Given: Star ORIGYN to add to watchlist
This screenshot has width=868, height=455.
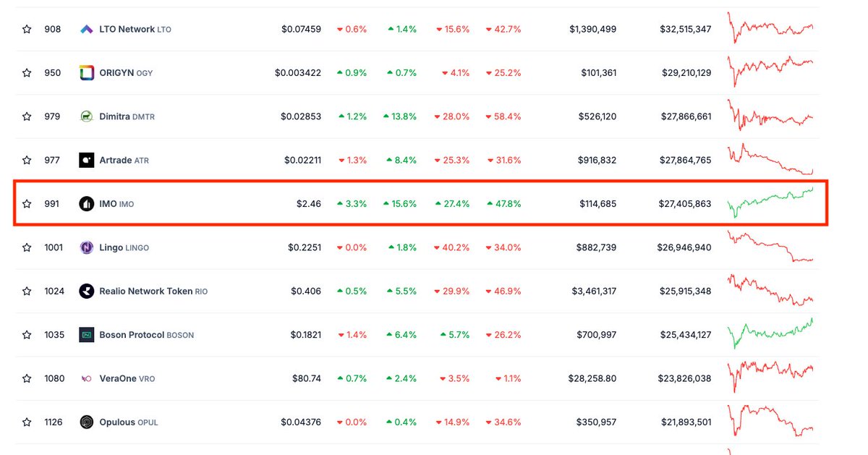Looking at the screenshot, I should tap(27, 73).
